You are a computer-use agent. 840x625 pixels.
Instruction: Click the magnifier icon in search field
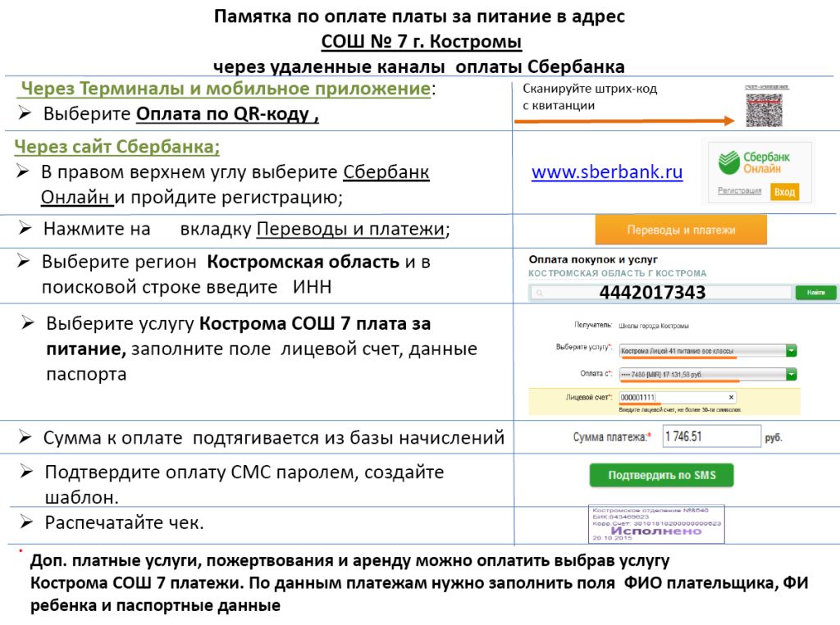click(x=540, y=293)
